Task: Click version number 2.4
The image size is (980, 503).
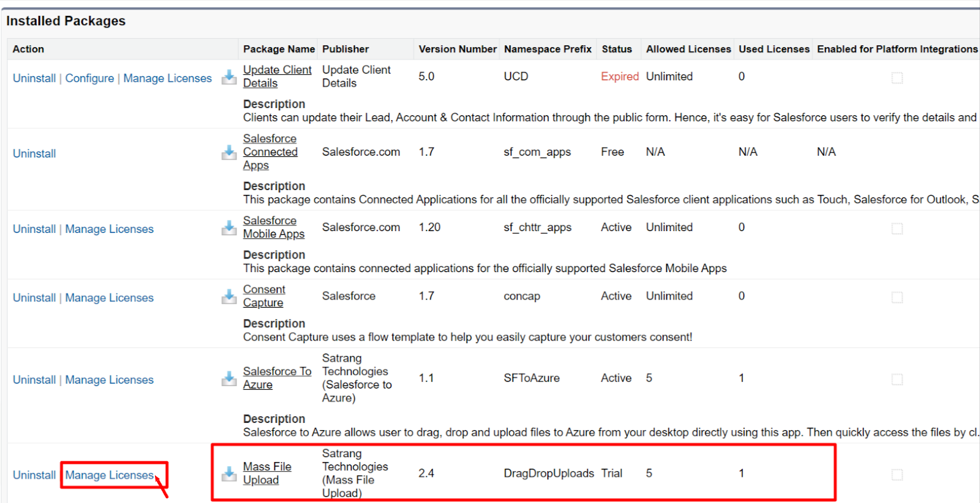Action: click(x=426, y=474)
